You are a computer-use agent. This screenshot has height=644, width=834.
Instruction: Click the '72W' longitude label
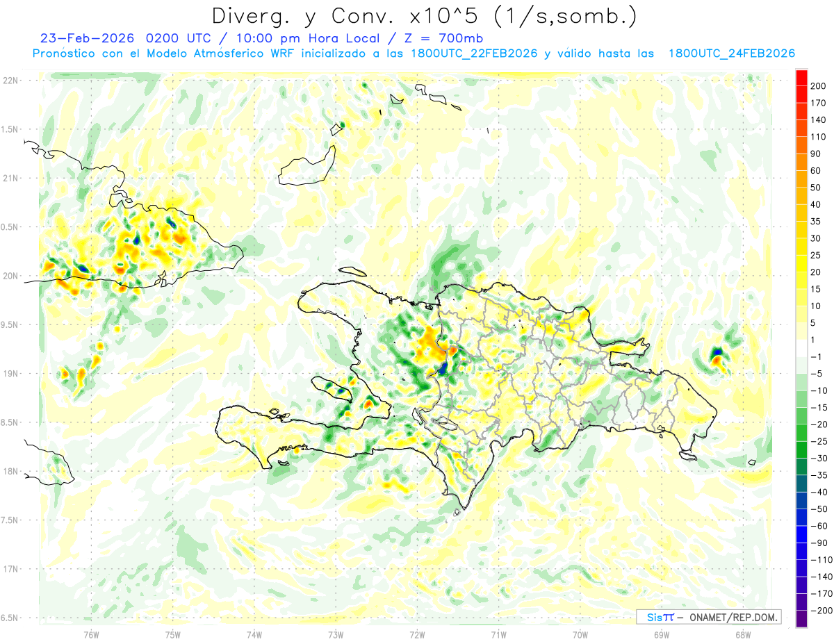tap(417, 634)
